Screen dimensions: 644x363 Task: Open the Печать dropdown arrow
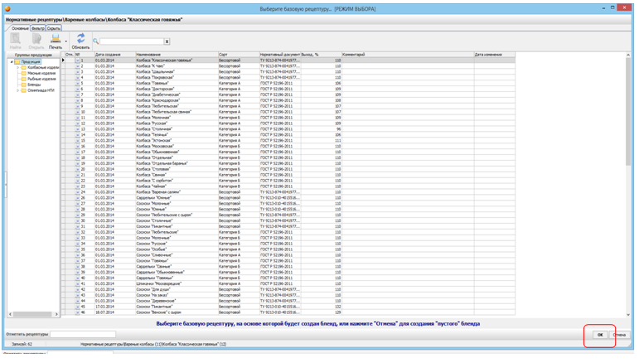point(65,40)
